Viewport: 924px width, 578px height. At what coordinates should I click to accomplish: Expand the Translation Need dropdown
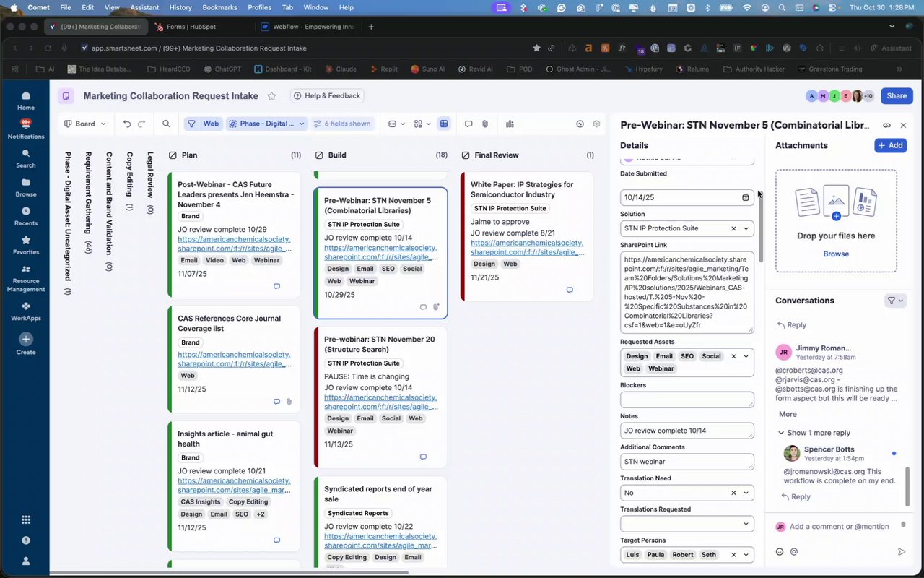pyautogui.click(x=746, y=493)
